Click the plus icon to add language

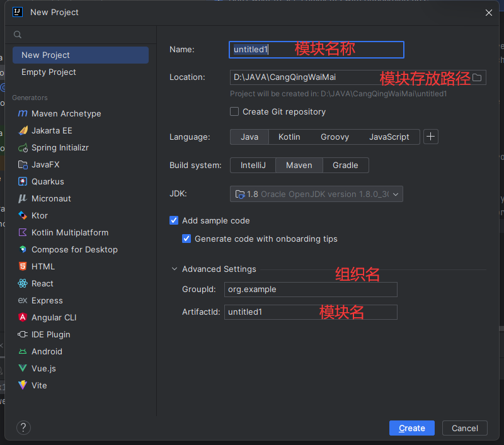click(x=431, y=137)
